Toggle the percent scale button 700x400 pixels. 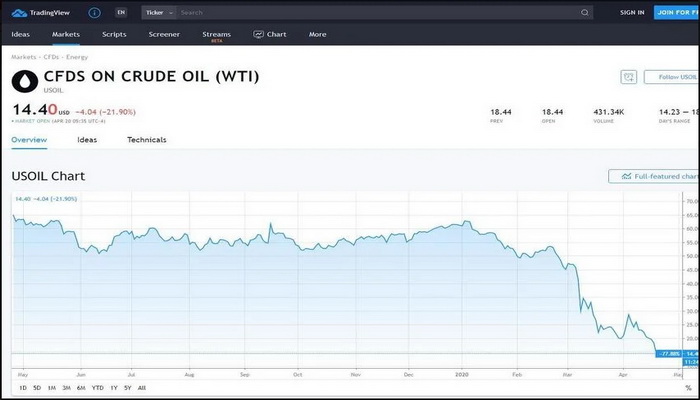pos(688,387)
